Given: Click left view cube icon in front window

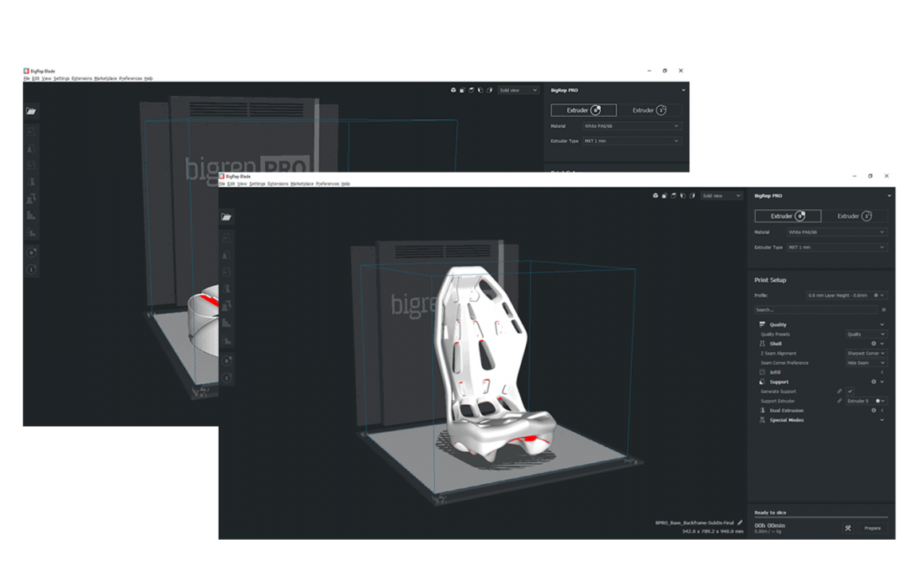Looking at the screenshot, I should click(683, 196).
